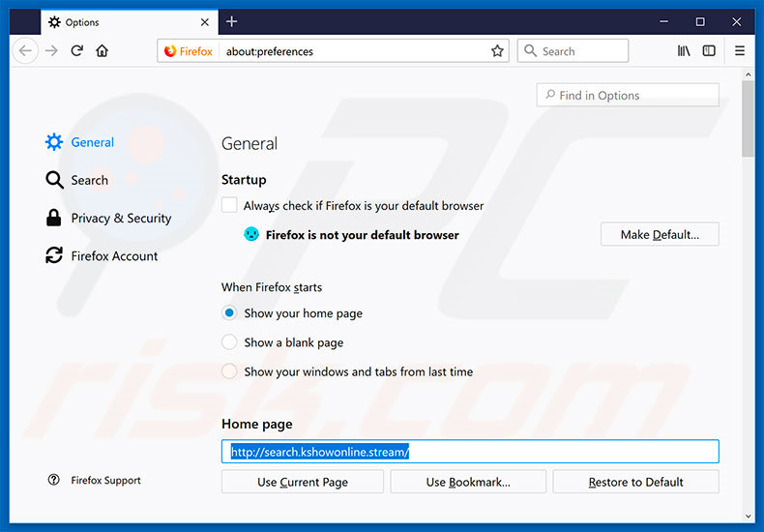764x532 pixels.
Task: Click the magnifier icon beside Search category
Action: [54, 180]
